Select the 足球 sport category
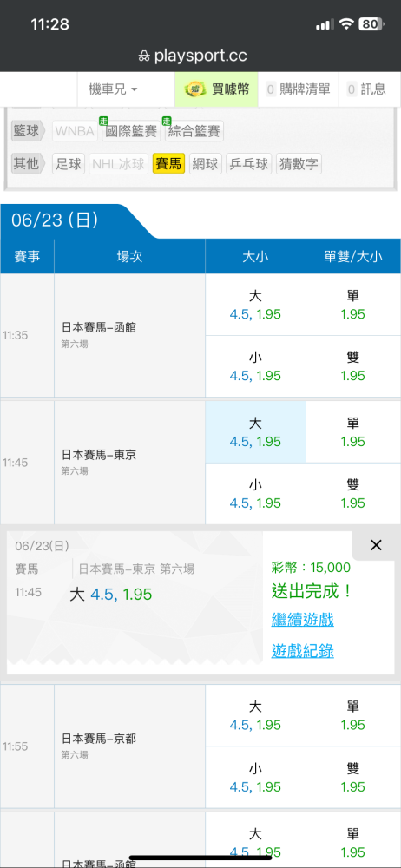This screenshot has height=868, width=401. tap(69, 164)
